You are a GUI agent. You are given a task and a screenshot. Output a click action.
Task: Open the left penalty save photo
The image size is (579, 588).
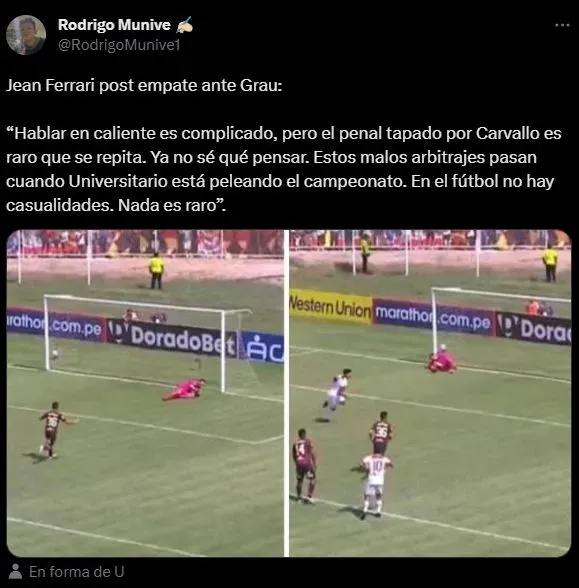click(x=145, y=393)
